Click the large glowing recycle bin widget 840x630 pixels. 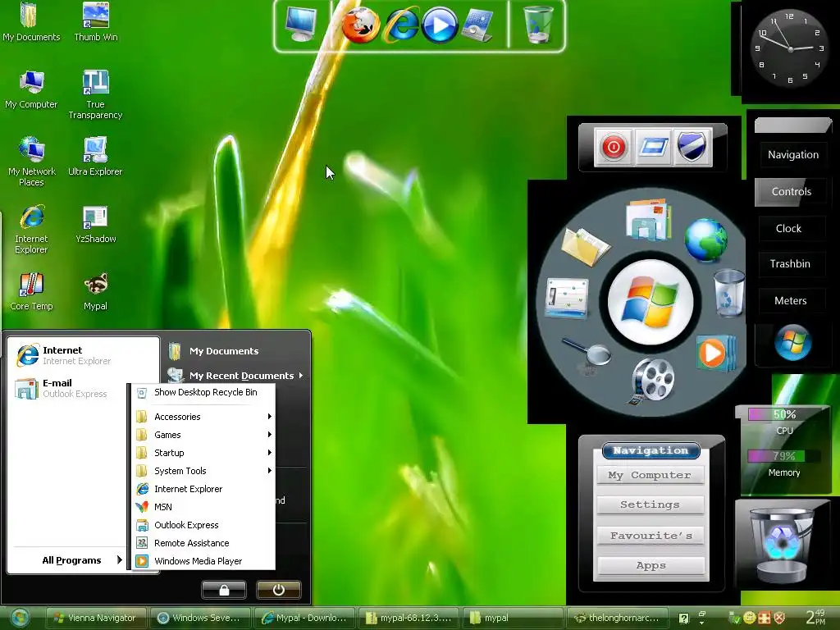coord(781,546)
